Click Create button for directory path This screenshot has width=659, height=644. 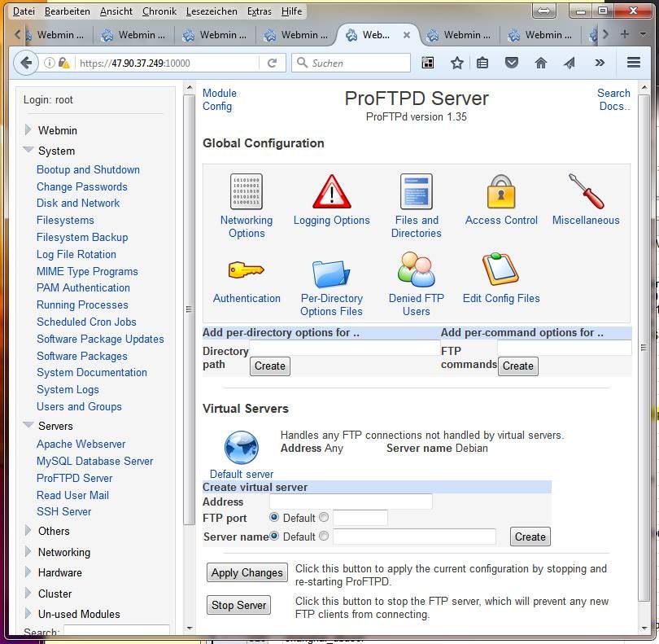coord(270,366)
